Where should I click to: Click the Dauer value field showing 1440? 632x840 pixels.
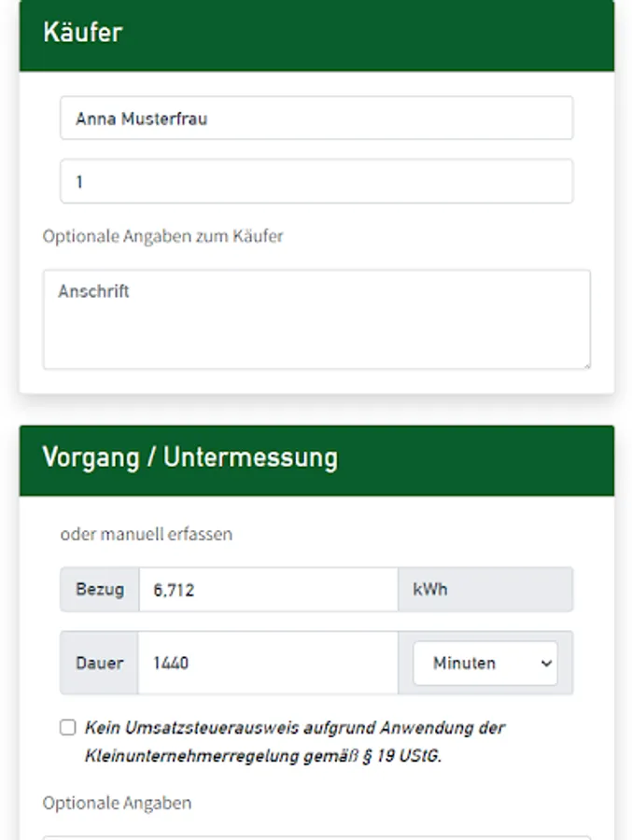pos(267,663)
